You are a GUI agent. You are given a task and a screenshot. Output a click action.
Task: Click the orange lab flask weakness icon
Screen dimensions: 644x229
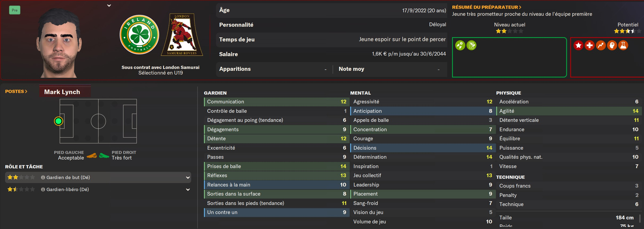[623, 45]
